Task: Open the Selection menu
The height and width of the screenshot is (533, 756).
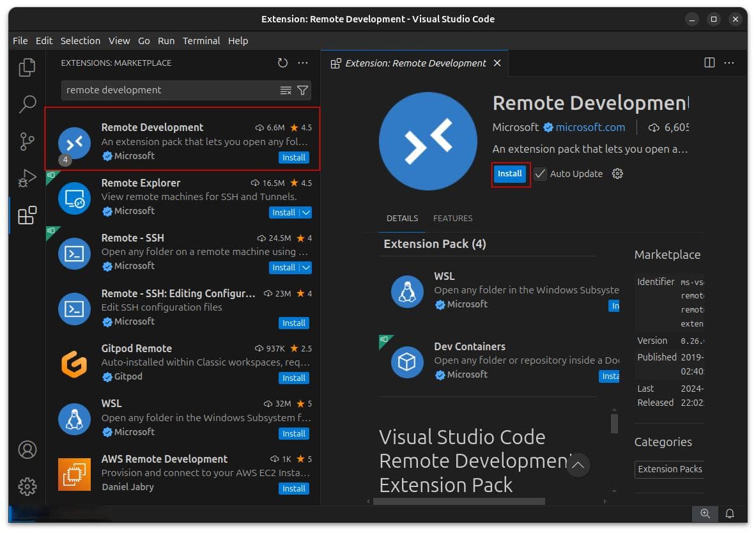Action: (x=81, y=41)
